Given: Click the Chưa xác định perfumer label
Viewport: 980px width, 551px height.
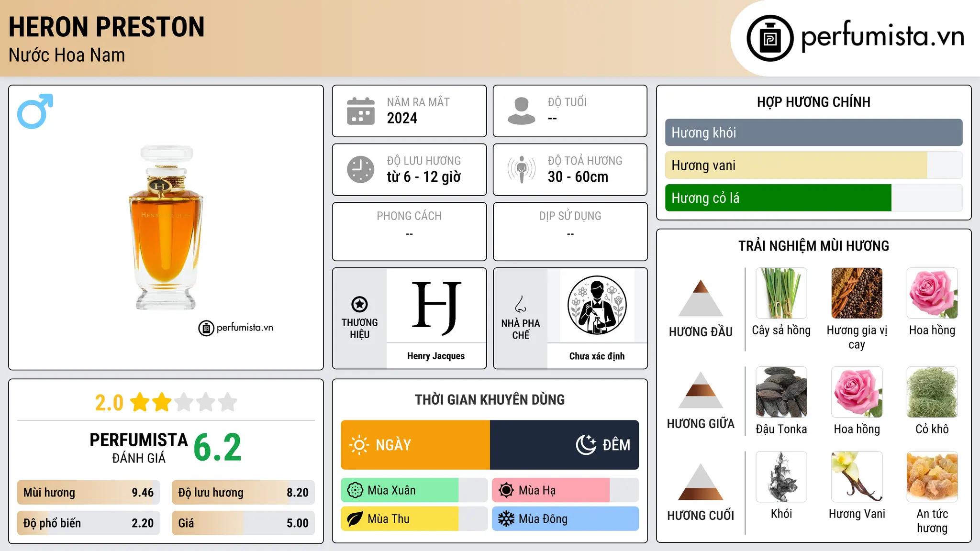Looking at the screenshot, I should [x=597, y=356].
